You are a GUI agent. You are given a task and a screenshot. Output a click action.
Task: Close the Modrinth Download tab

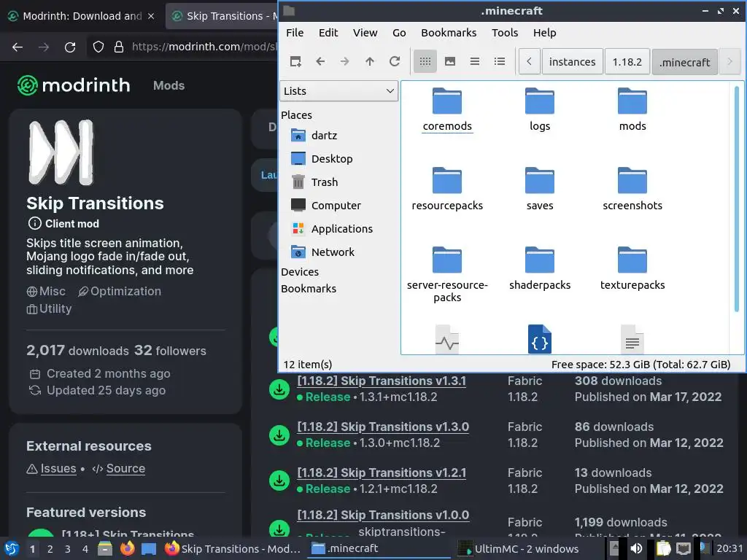[x=151, y=16]
